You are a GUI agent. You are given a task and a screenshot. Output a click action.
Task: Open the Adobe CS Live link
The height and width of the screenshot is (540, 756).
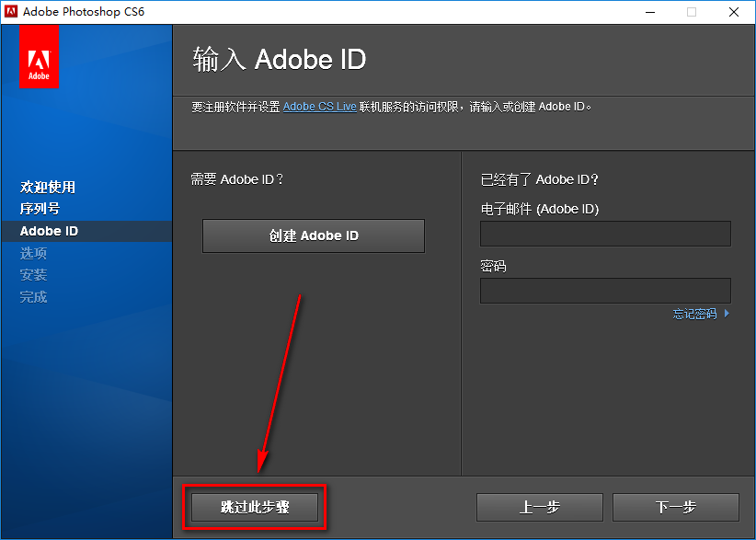point(317,106)
